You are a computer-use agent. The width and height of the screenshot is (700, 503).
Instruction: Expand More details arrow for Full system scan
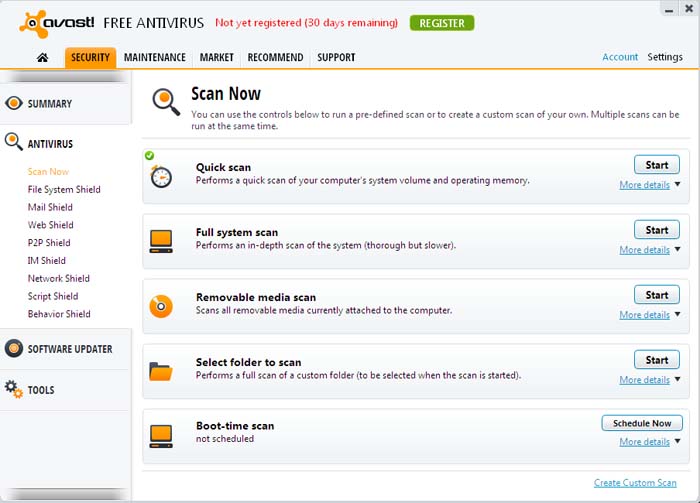678,249
